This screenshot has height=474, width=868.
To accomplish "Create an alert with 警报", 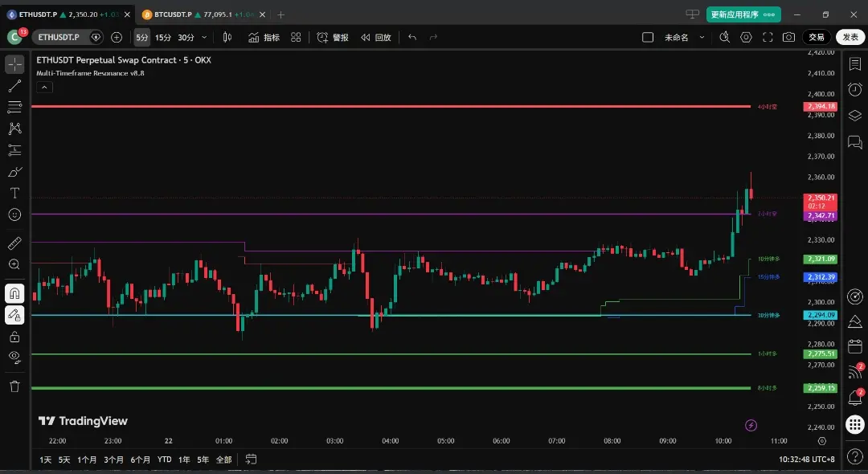I will tap(333, 37).
